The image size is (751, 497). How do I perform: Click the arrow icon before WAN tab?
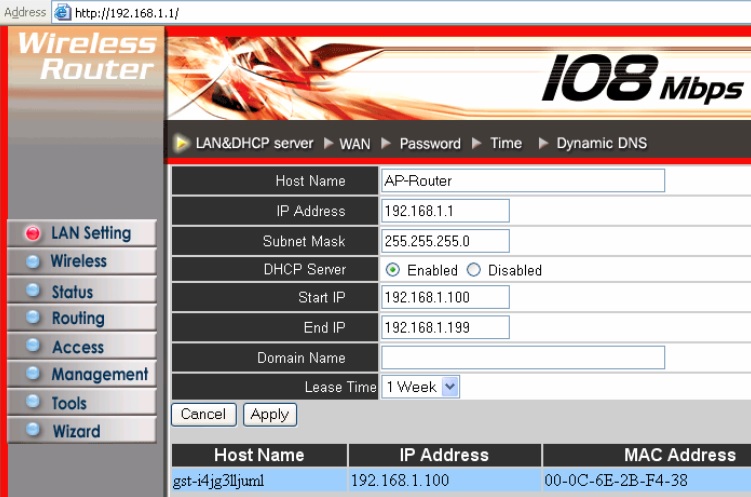(x=329, y=143)
